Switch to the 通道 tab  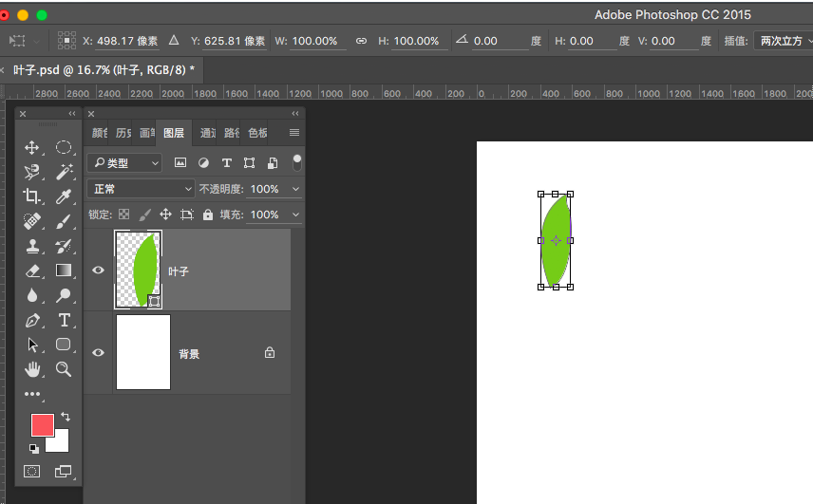[208, 133]
